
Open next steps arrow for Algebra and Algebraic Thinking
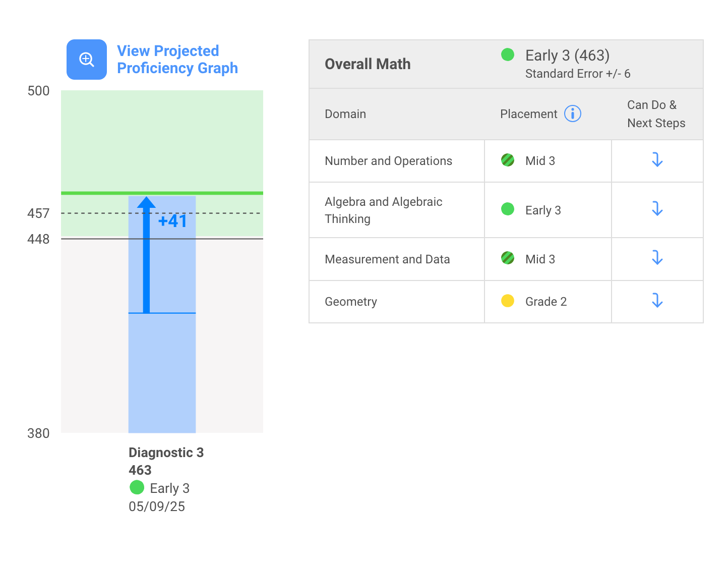(x=657, y=209)
